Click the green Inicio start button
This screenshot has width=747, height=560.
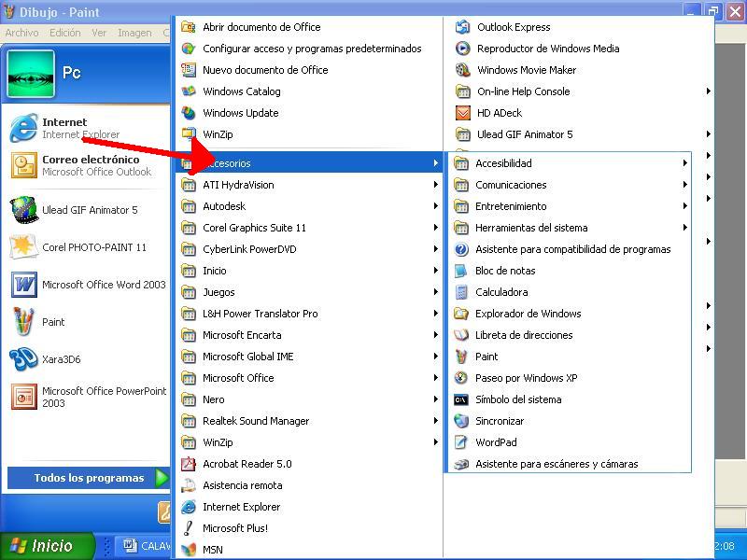pos(47,546)
